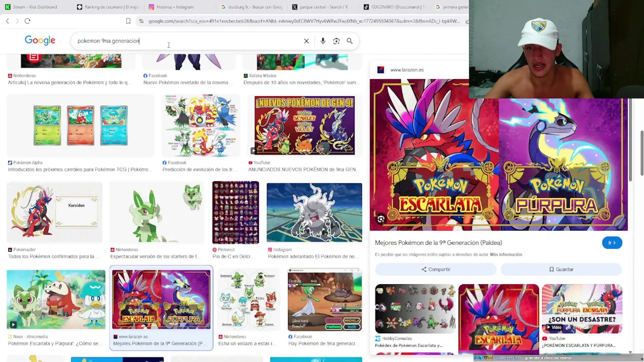Open three starters thumbnail from Neox Atresmedia
The height and width of the screenshot is (362, 644).
coord(56,300)
